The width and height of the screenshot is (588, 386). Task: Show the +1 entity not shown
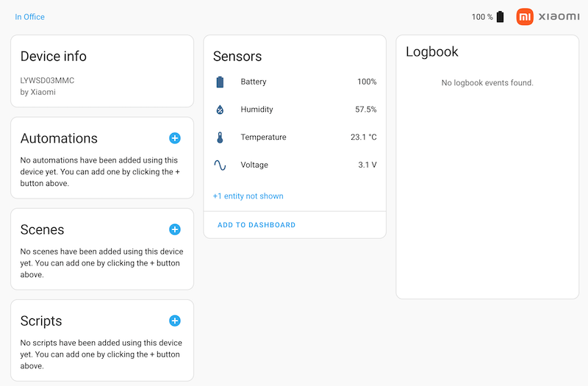tap(248, 196)
